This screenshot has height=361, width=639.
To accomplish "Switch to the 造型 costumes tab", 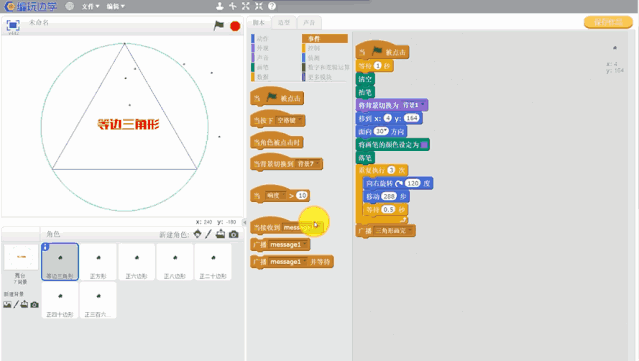I will coord(284,22).
